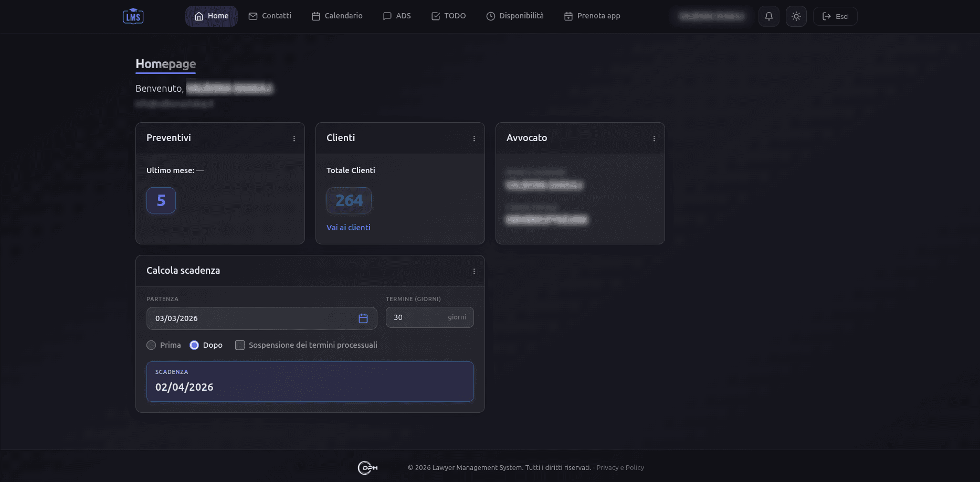Screen dimensions: 980x482
Task: Select the Dopo radio option
Action: pos(194,345)
